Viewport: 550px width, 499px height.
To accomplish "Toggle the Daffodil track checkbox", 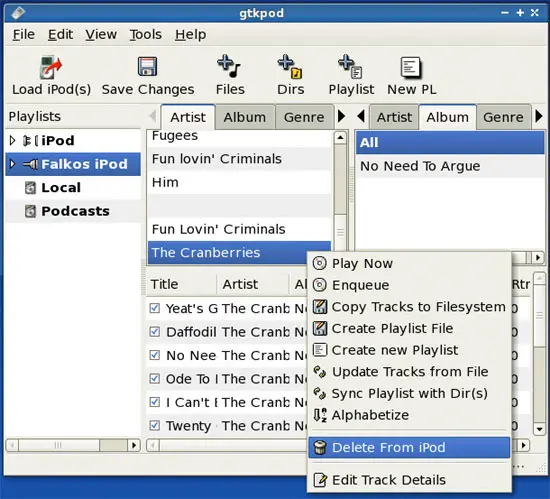I will (x=155, y=332).
